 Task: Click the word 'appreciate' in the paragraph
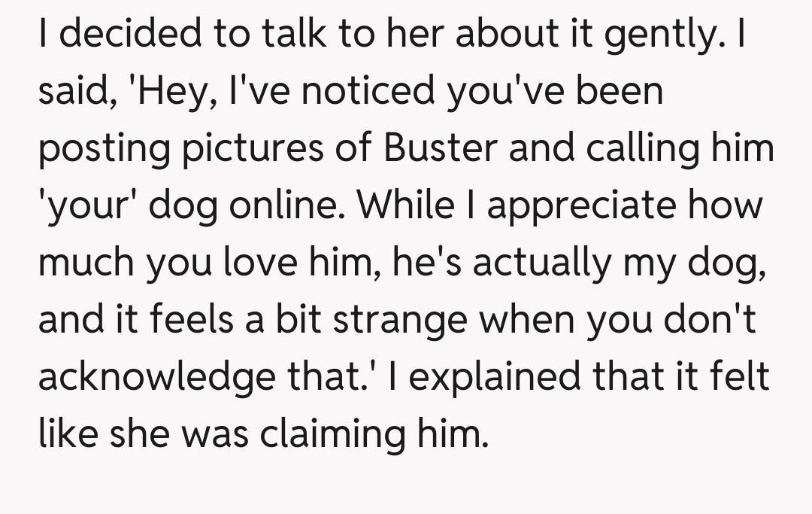click(x=581, y=206)
